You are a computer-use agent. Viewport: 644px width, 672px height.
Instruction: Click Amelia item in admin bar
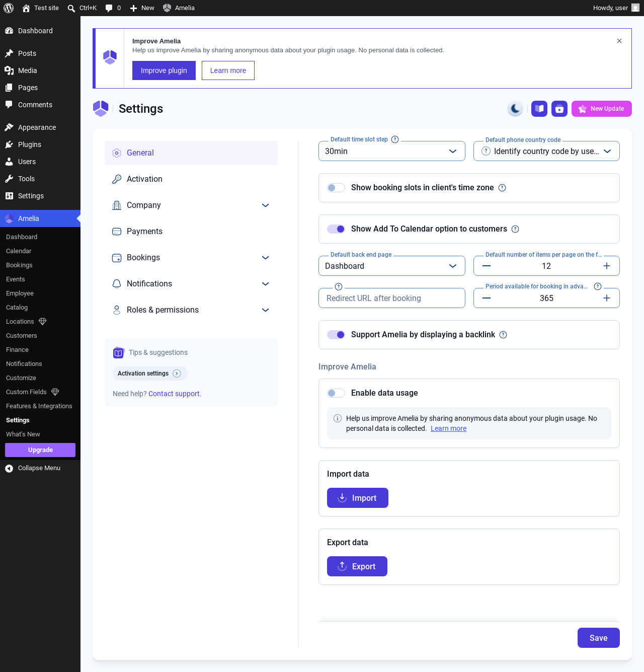click(x=179, y=8)
